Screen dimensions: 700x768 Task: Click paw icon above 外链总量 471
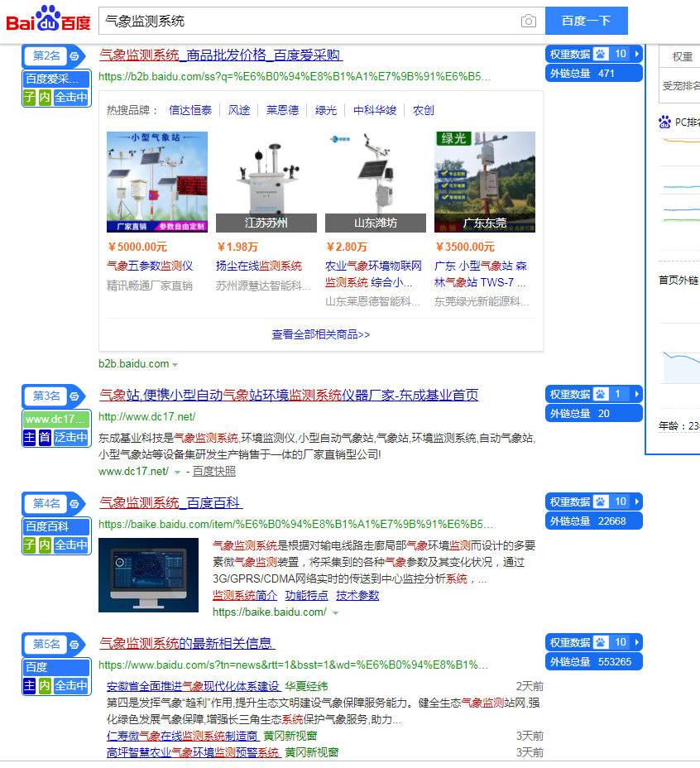(601, 54)
